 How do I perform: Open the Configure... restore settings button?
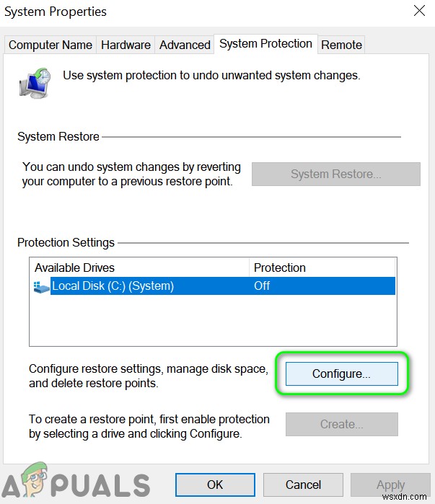click(341, 373)
